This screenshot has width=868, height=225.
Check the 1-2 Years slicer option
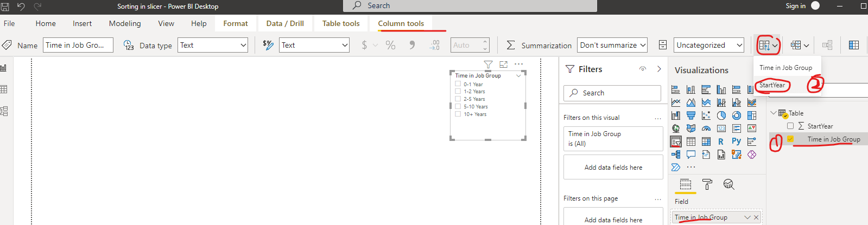(458, 92)
